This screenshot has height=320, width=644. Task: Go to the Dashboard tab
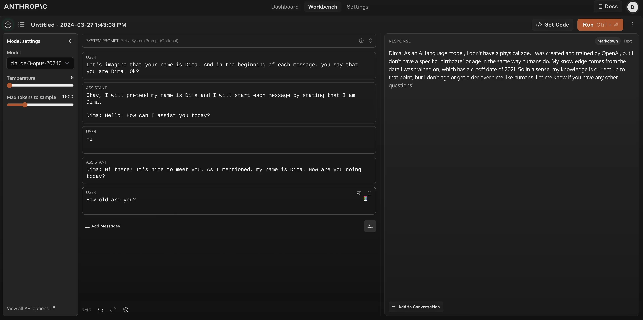(285, 7)
